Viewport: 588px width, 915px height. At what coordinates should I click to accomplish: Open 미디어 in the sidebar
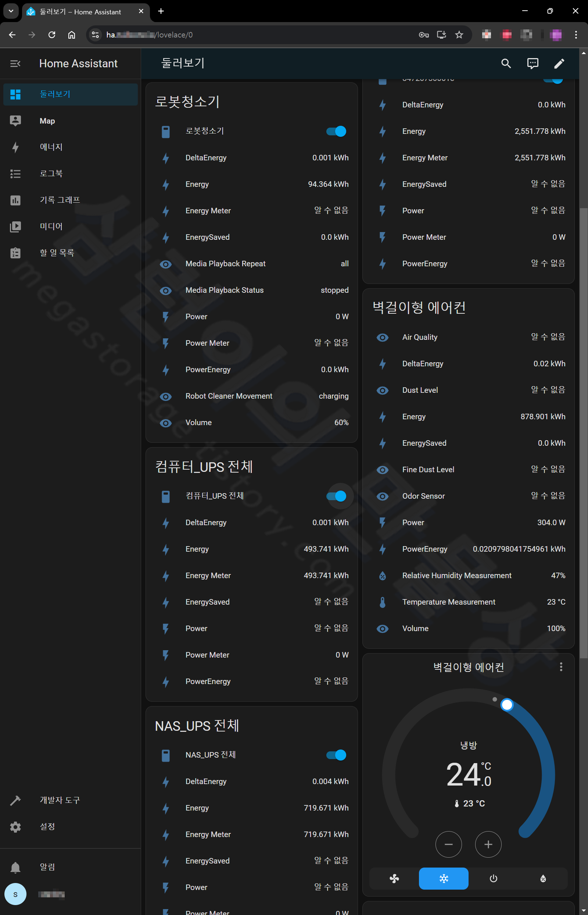71,227
